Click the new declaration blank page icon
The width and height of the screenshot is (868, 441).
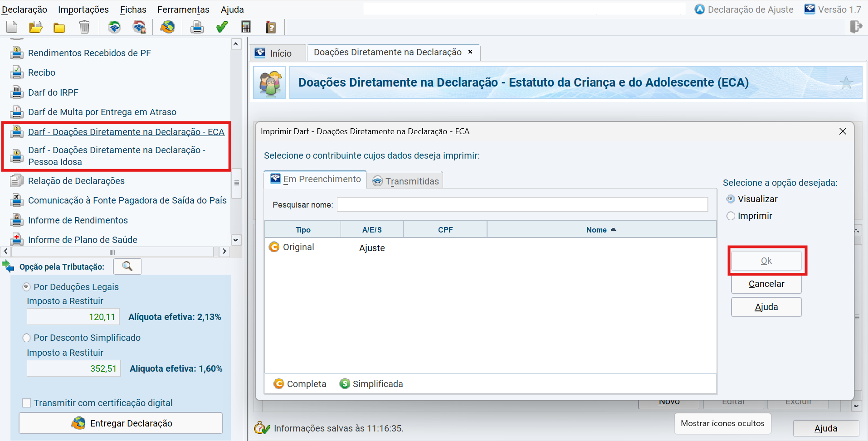tap(12, 27)
